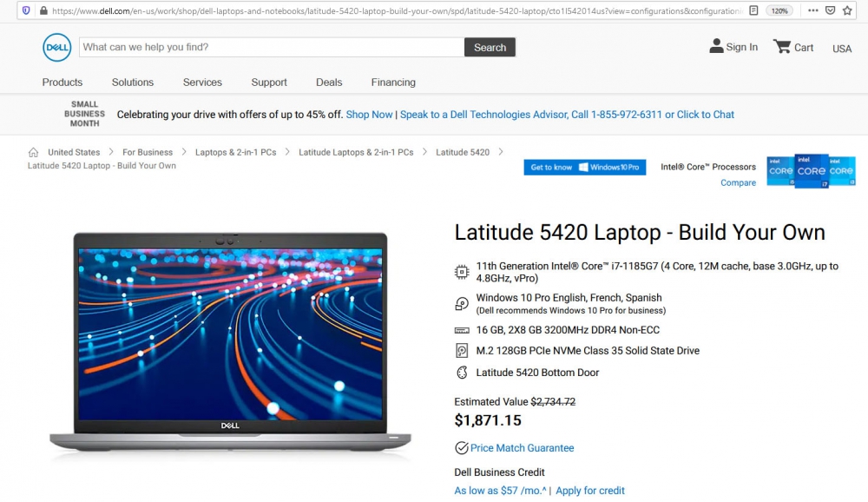The height and width of the screenshot is (502, 868).
Task: Click the browser address bar URL
Action: pos(397,10)
